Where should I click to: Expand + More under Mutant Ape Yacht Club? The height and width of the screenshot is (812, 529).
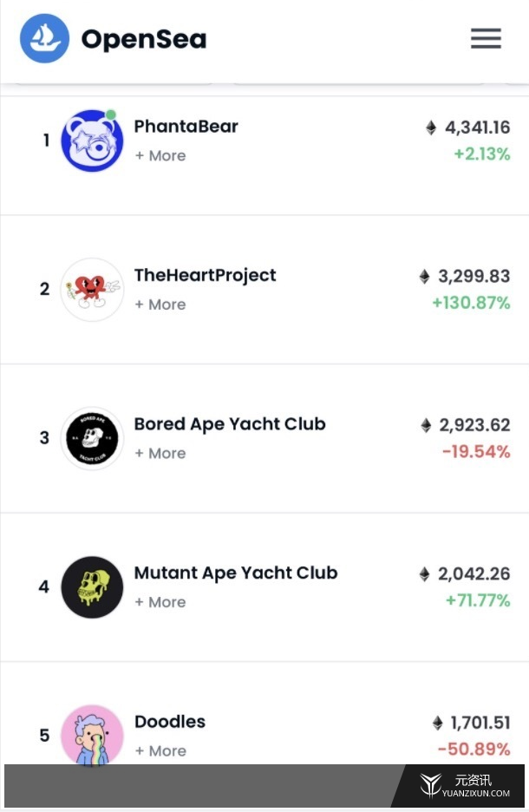[x=160, y=602]
